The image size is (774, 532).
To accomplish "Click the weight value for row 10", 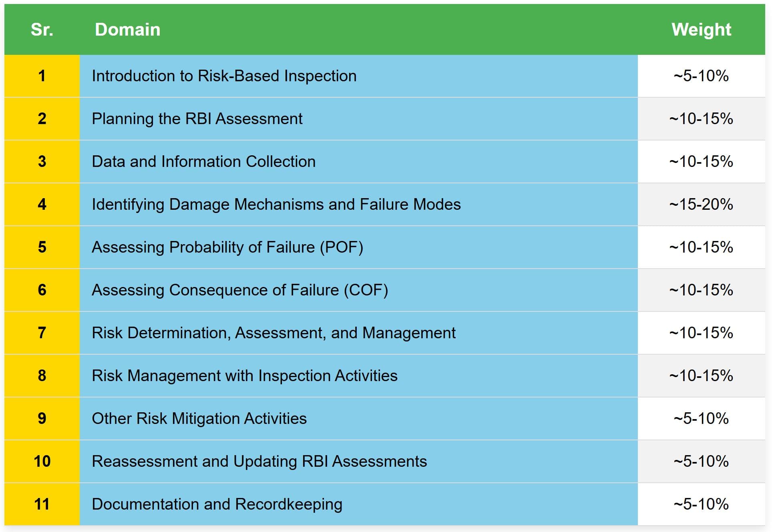I will coord(701,462).
